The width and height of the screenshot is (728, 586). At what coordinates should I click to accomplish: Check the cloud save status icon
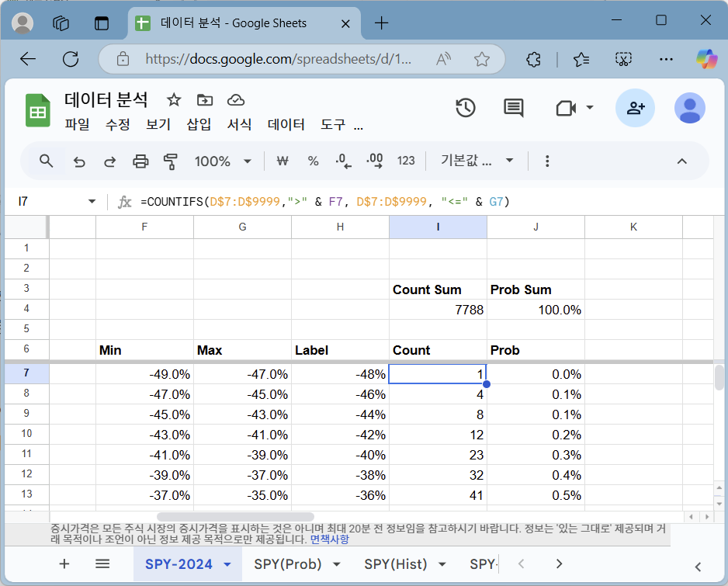coord(236,100)
